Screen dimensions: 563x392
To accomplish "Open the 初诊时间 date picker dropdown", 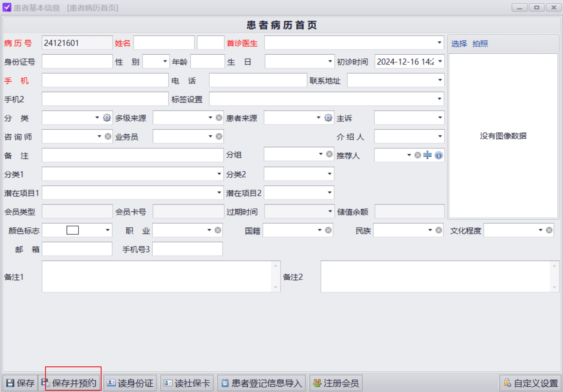I will (x=440, y=62).
